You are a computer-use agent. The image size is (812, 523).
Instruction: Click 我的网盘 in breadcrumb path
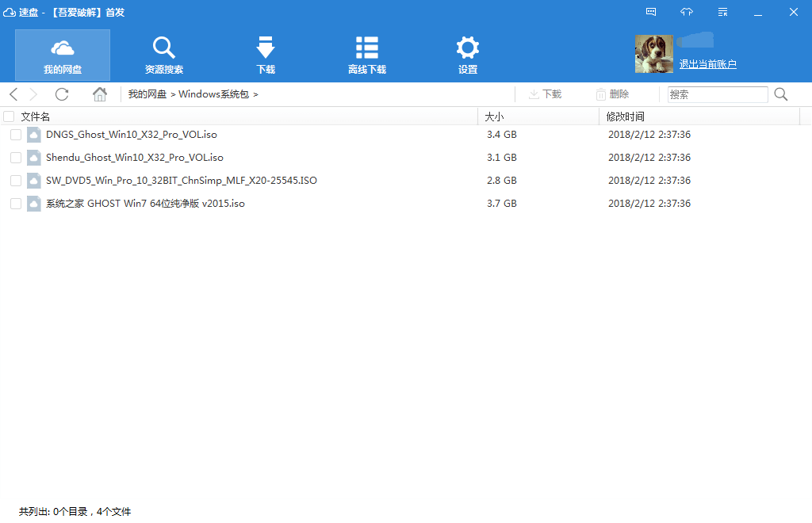147,94
